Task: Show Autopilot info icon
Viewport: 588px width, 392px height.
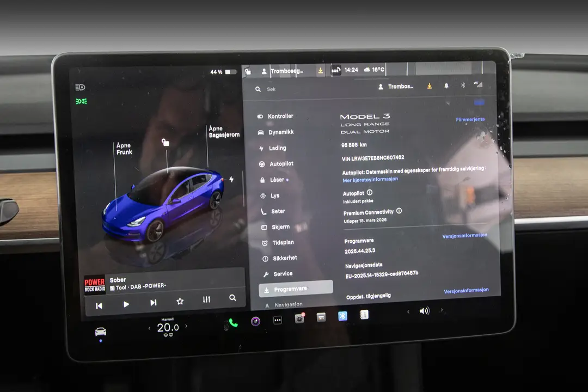Action: (x=369, y=192)
